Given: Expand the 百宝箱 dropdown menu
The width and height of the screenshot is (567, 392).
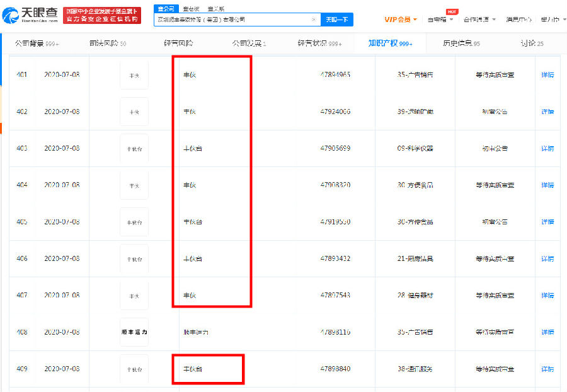Looking at the screenshot, I should point(440,20).
